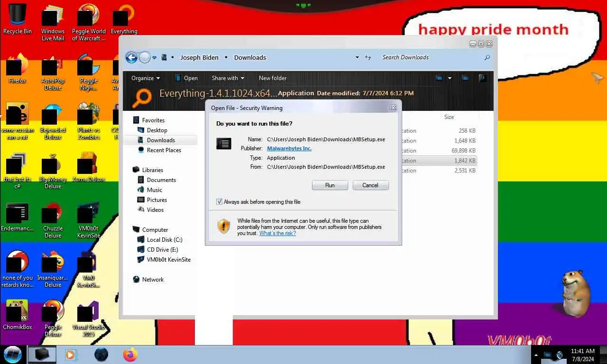Screen dimensions: 607x364
Task: Open CD Drive (E:)
Action: coord(162,250)
